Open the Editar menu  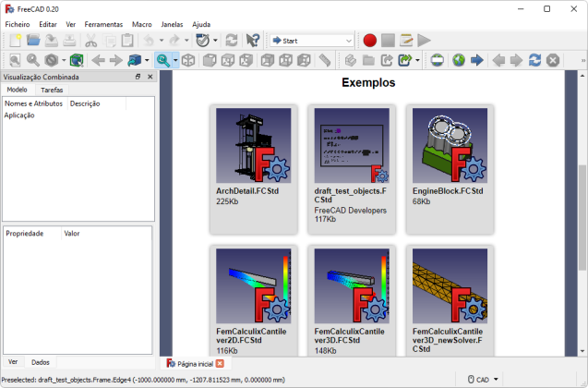48,24
